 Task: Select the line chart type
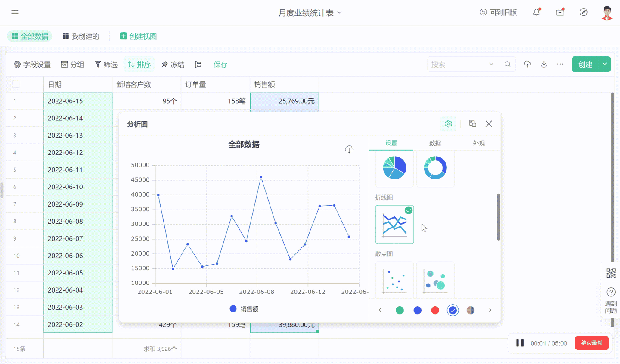(x=394, y=224)
